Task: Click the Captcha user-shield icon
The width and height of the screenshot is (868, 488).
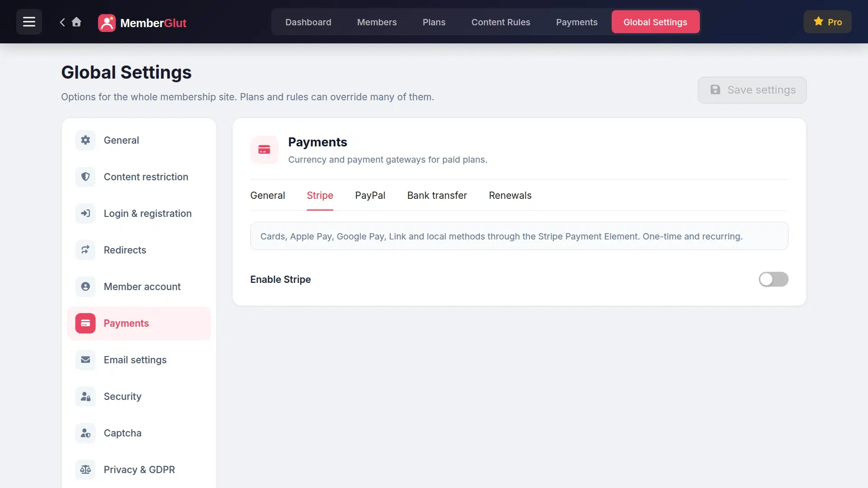Action: click(85, 433)
